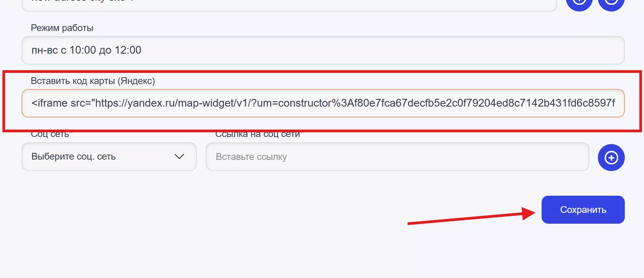
Task: Click the partially visible address field at top
Action: point(289,4)
